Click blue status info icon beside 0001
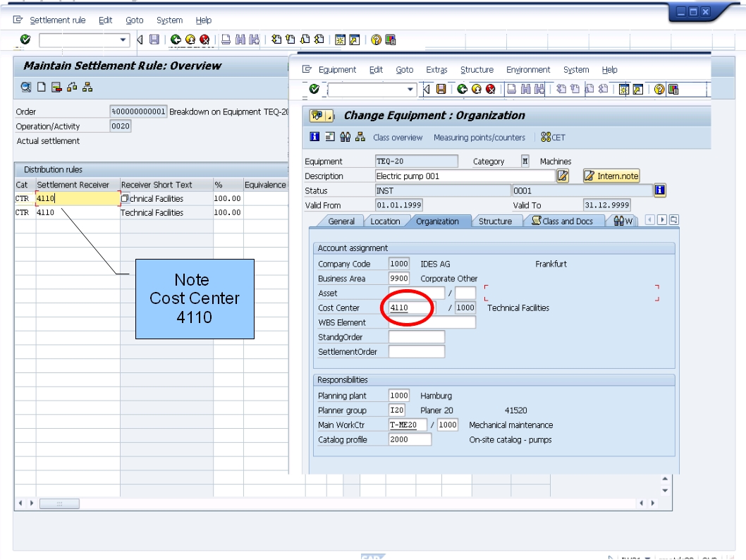The image size is (746, 560). 660,190
